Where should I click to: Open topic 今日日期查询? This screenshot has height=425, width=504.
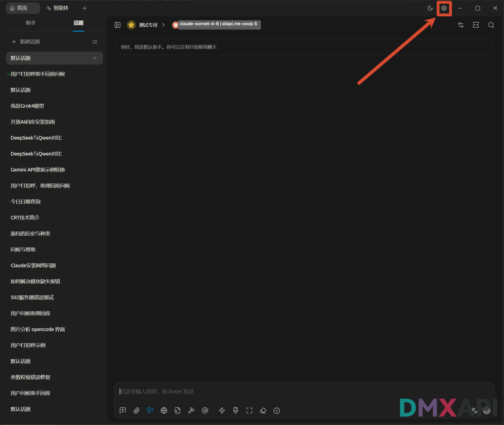click(55, 202)
